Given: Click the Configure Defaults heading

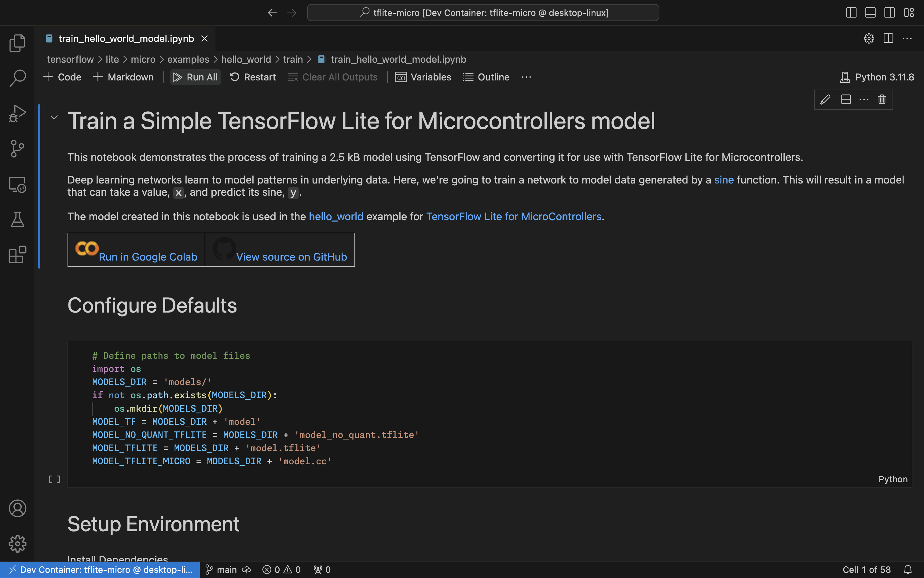Looking at the screenshot, I should 152,306.
